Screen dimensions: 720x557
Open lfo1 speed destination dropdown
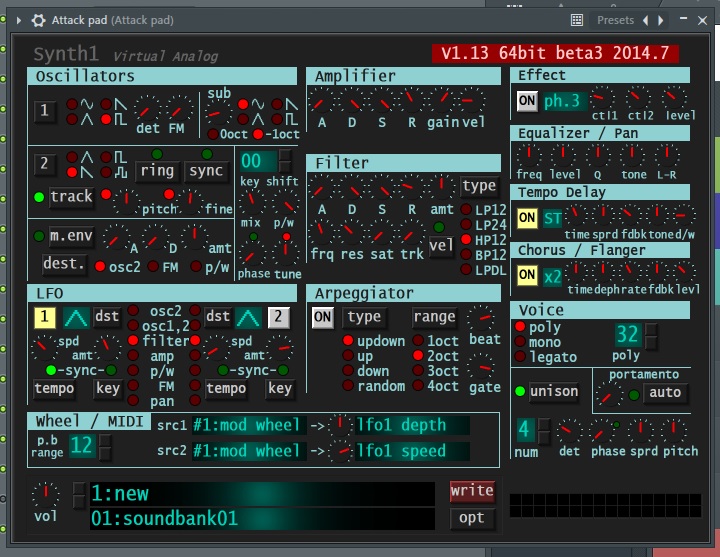pyautogui.click(x=412, y=451)
